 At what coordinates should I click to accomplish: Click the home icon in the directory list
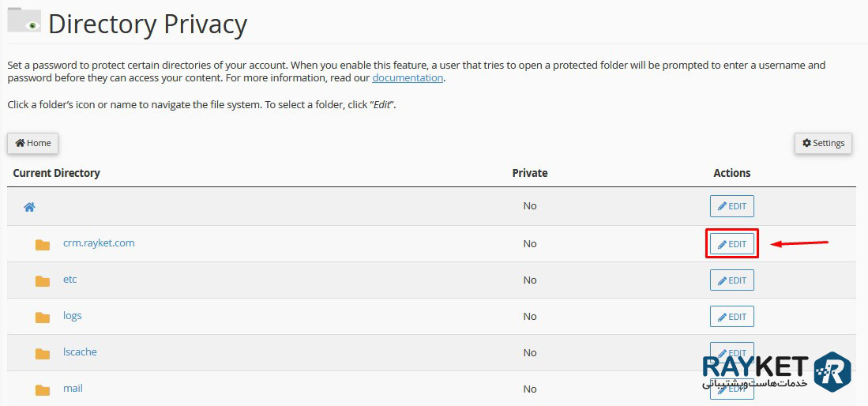point(29,207)
